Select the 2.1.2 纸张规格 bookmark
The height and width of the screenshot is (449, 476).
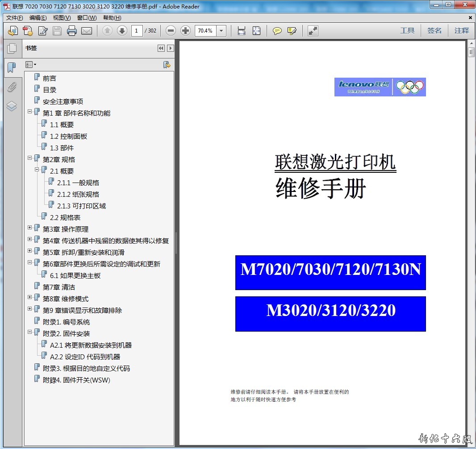(78, 194)
